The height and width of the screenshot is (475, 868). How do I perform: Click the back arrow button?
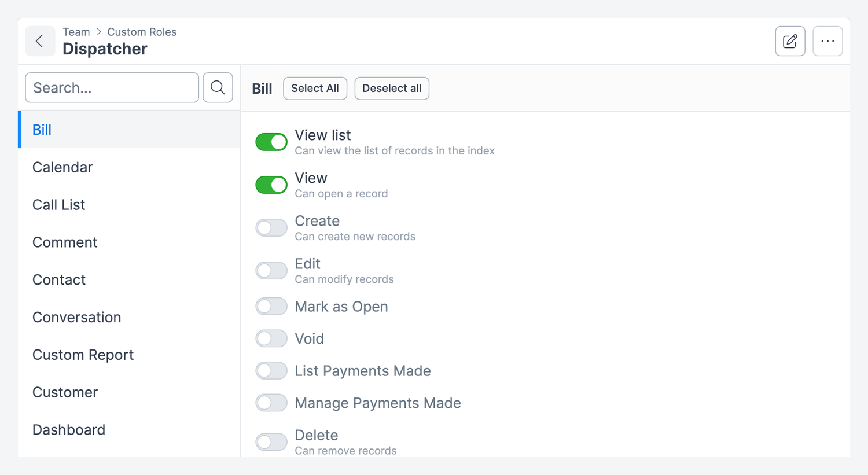pos(40,41)
